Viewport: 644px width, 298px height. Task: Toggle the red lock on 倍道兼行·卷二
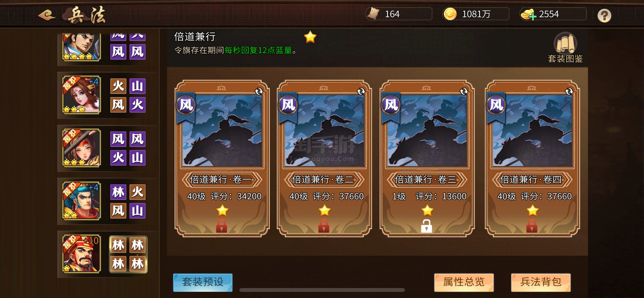pyautogui.click(x=324, y=226)
